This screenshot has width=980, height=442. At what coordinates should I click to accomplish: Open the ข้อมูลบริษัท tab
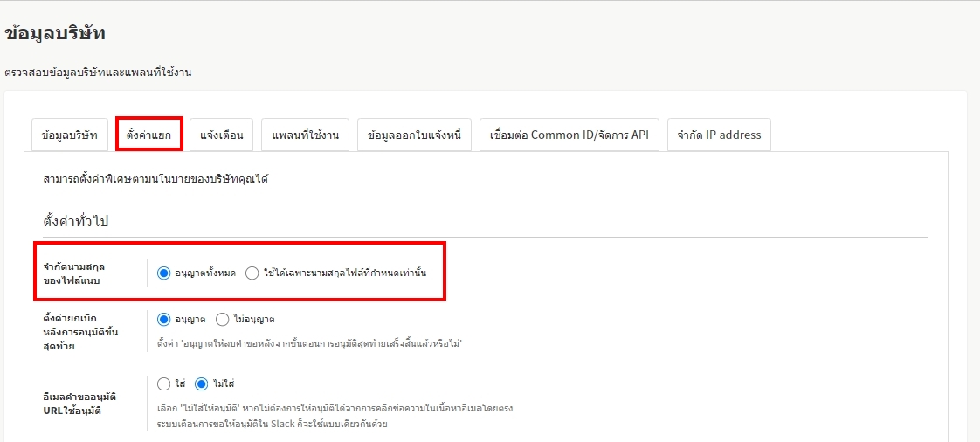70,135
